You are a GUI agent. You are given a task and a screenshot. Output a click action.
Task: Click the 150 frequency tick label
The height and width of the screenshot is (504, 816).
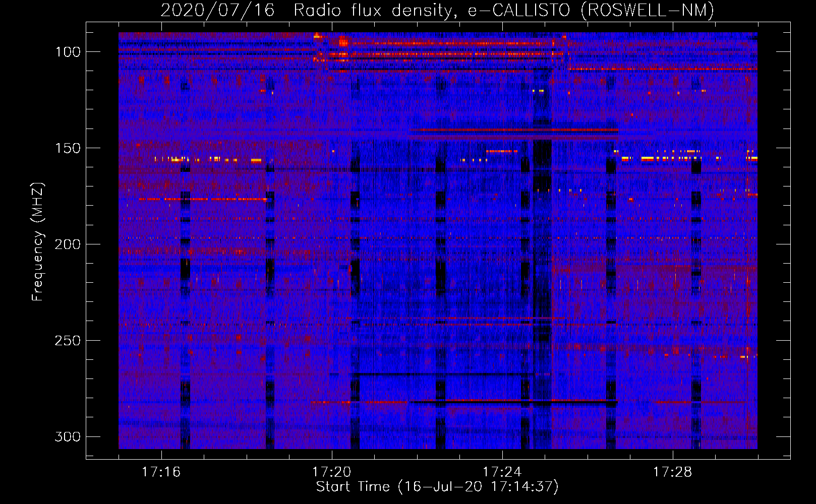(x=68, y=148)
